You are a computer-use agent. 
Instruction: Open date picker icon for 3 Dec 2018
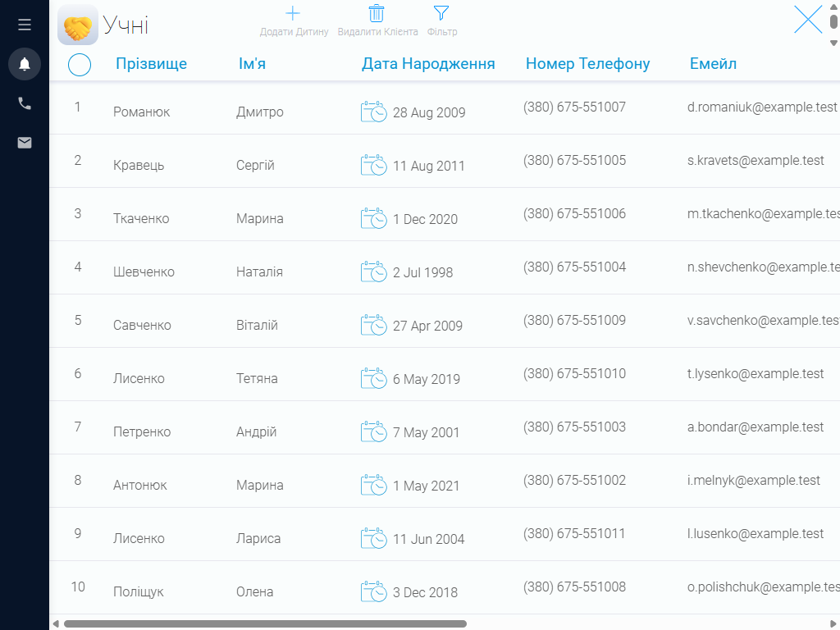point(374,591)
